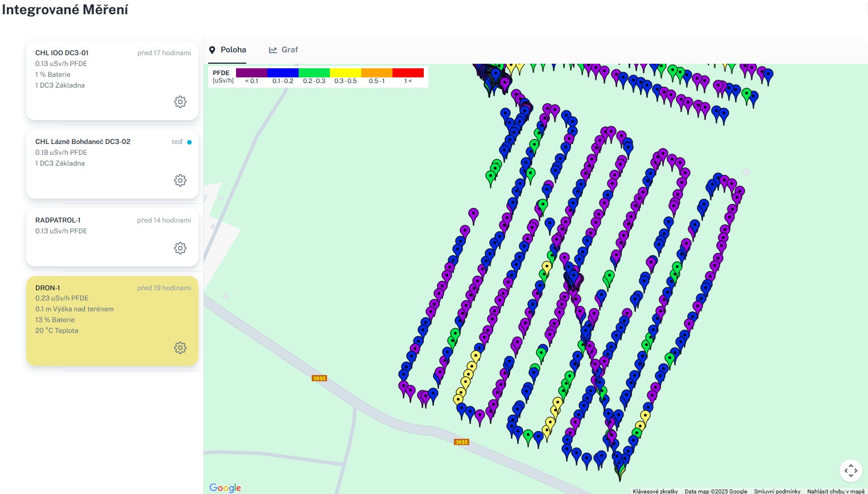The width and height of the screenshot is (868, 494).
Task: Click Nahlásit chybu v mapě link
Action: (836, 491)
